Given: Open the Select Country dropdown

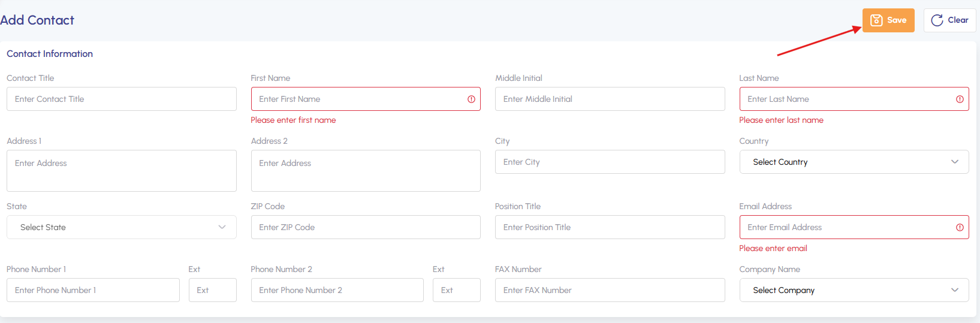Looking at the screenshot, I should click(x=854, y=162).
